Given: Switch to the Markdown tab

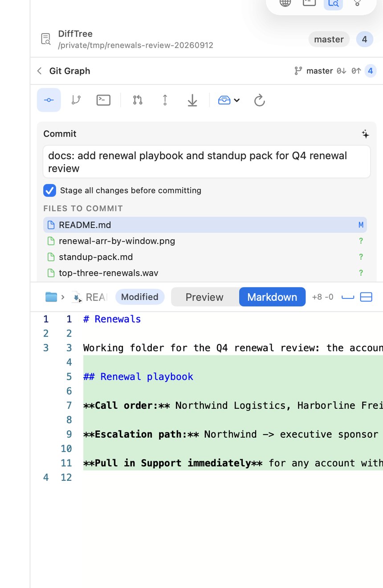Looking at the screenshot, I should pos(272,297).
